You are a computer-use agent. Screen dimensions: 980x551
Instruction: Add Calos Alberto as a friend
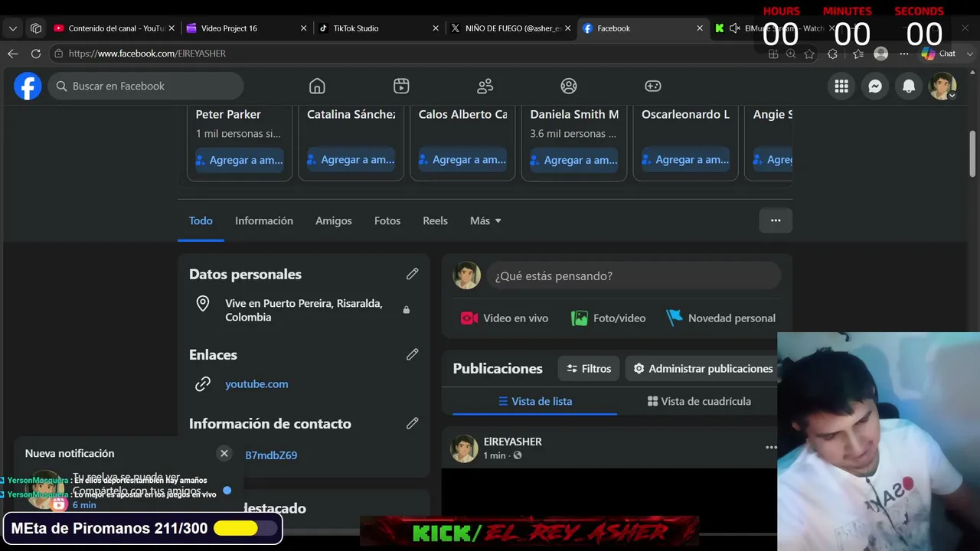tap(462, 160)
